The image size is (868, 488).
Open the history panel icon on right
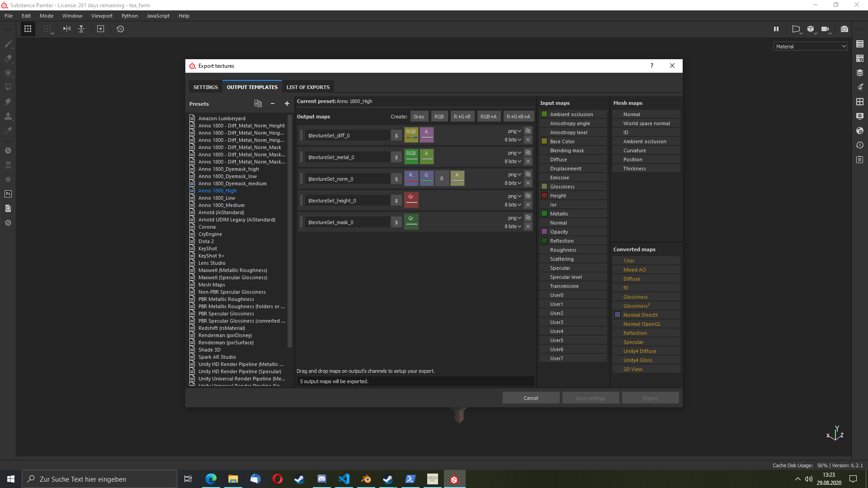point(860,145)
